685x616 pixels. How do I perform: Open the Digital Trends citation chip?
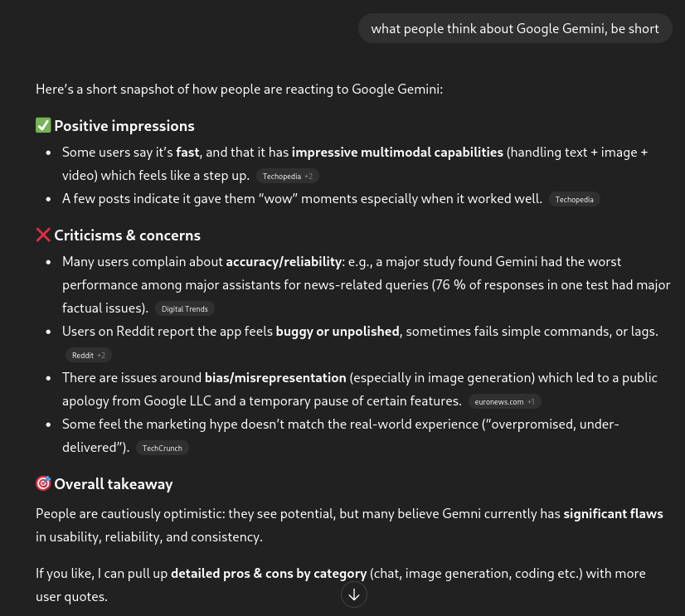coord(185,308)
